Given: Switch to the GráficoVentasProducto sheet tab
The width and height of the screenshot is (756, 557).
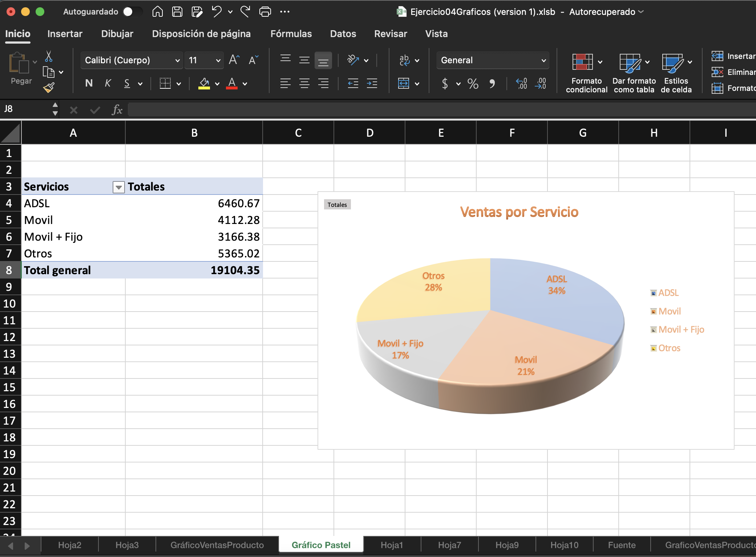Looking at the screenshot, I should [217, 545].
